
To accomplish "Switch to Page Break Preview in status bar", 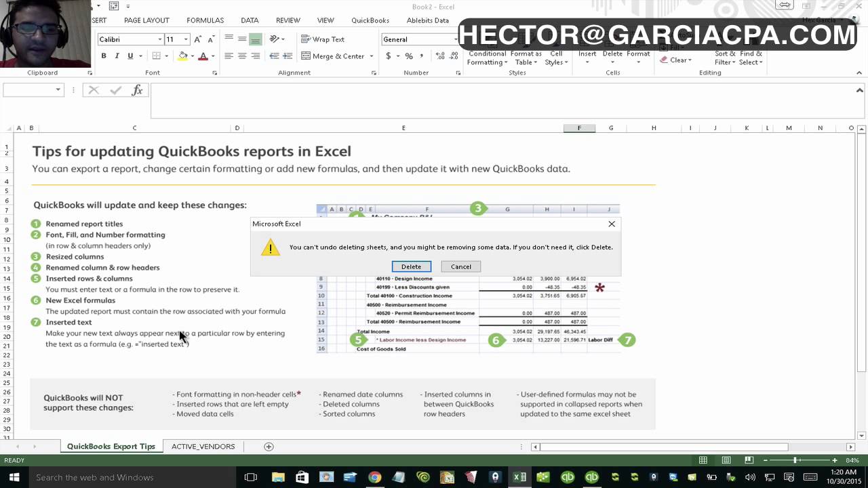I will coord(749,460).
